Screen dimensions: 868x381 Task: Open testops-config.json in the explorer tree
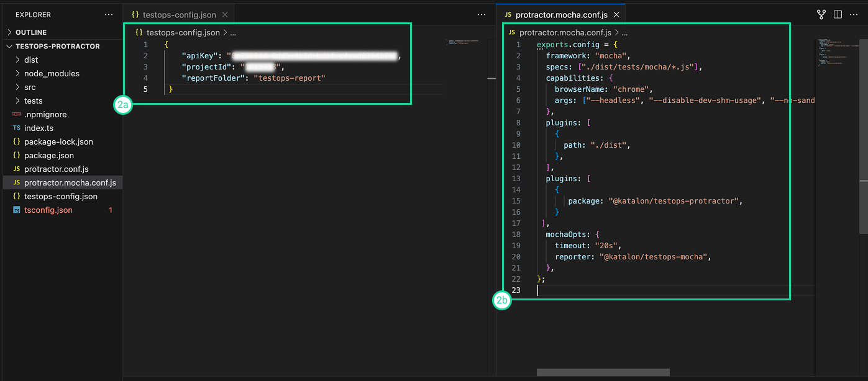tap(60, 196)
